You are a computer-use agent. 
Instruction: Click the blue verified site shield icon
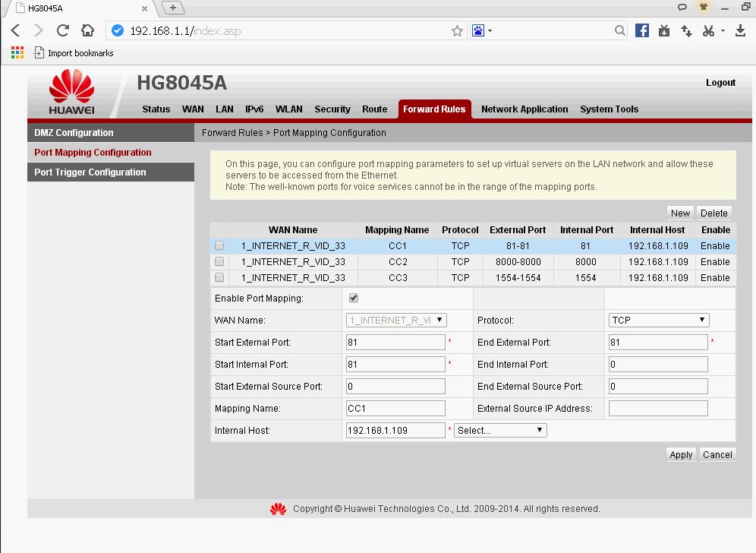click(117, 31)
